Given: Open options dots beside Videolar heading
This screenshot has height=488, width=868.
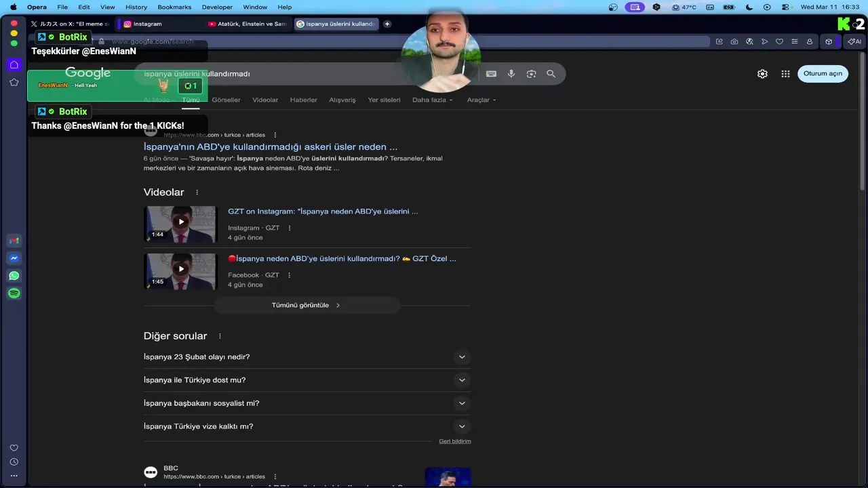Looking at the screenshot, I should pyautogui.click(x=197, y=192).
